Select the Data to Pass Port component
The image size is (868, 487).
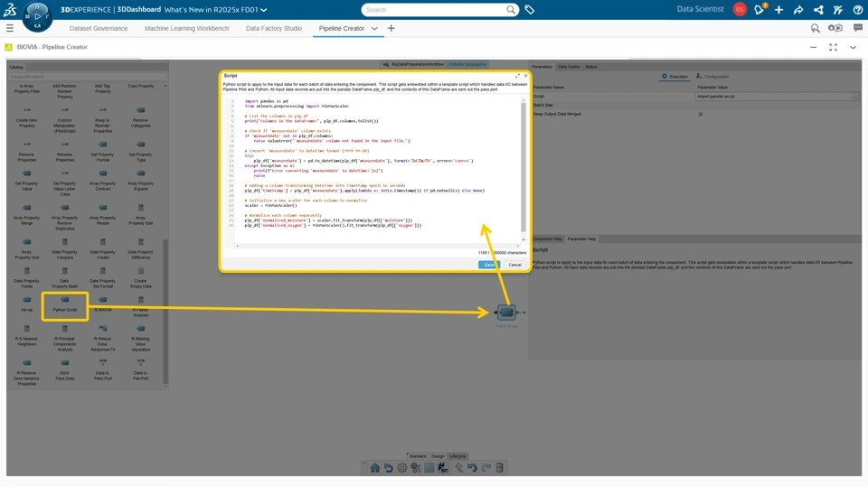pos(103,370)
